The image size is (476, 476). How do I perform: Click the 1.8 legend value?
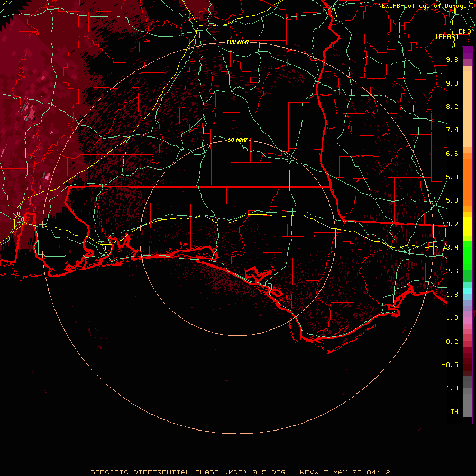(x=452, y=295)
